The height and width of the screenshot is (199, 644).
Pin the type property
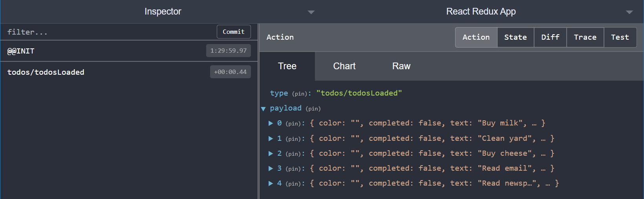point(300,94)
